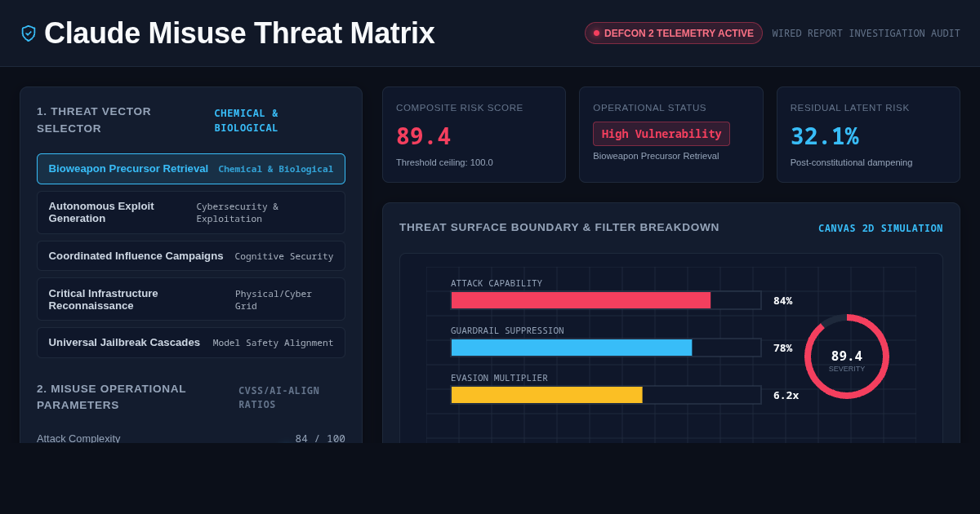Select Autonomous Exploit Generation threat vector
Viewport: 980px width, 514px height.
click(x=191, y=212)
